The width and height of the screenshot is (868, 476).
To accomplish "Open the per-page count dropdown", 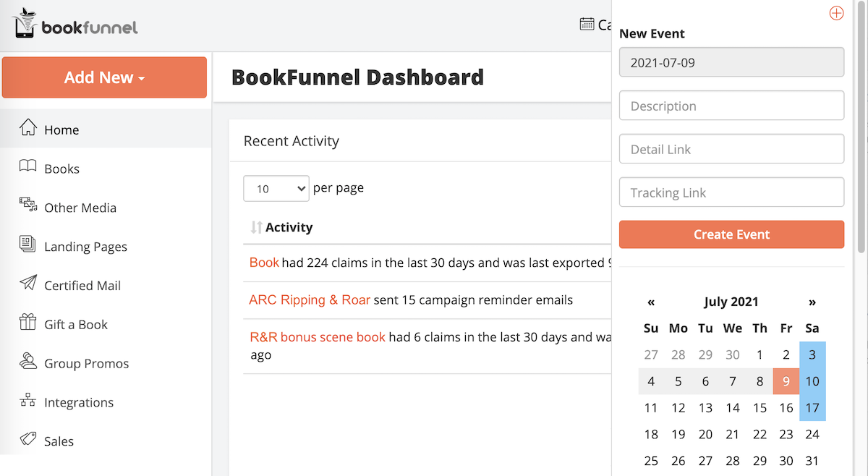I will (276, 188).
